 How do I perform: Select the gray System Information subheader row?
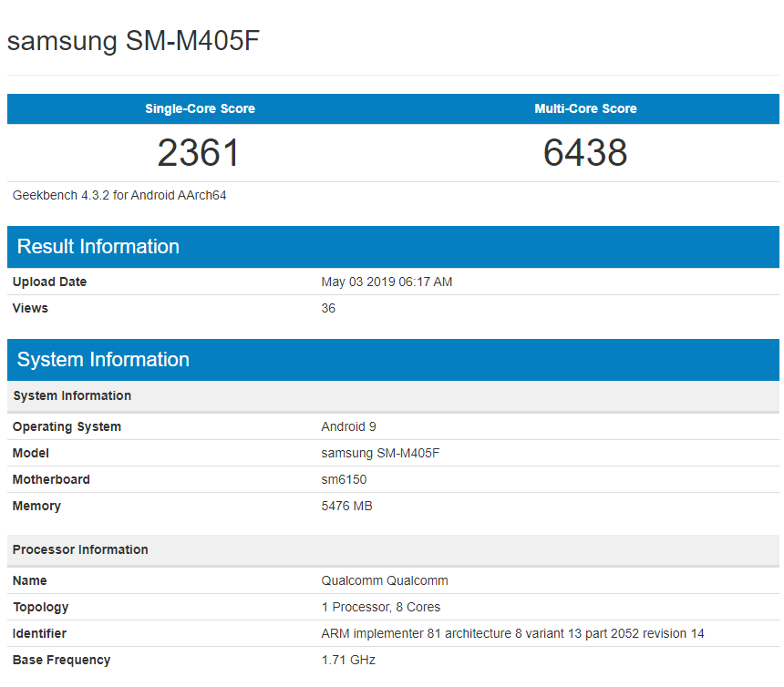click(72, 395)
